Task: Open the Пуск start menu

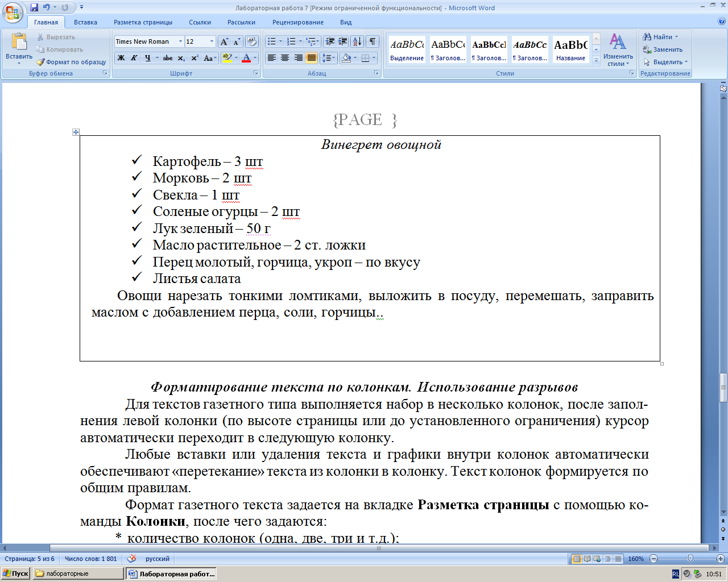Action: (x=16, y=573)
